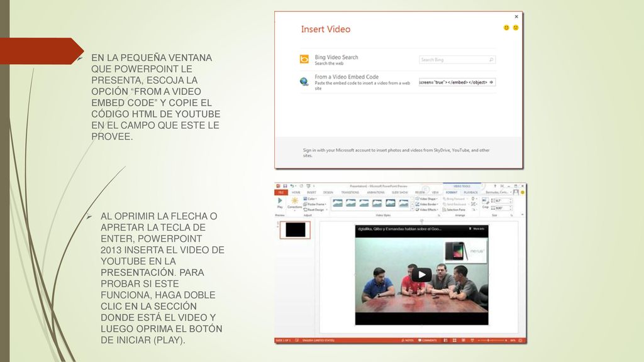Close the Insert Video dialog
Image resolution: width=644 pixels, height=362 pixels.
tap(516, 17)
